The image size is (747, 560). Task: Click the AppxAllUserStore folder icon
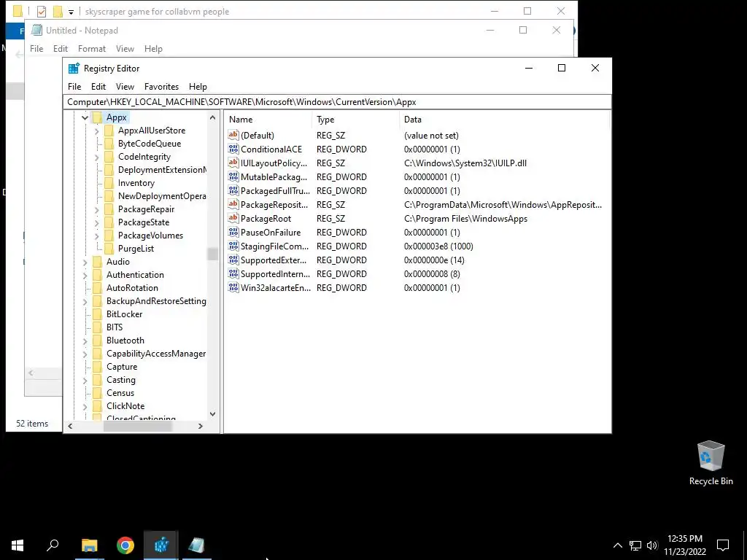point(109,131)
